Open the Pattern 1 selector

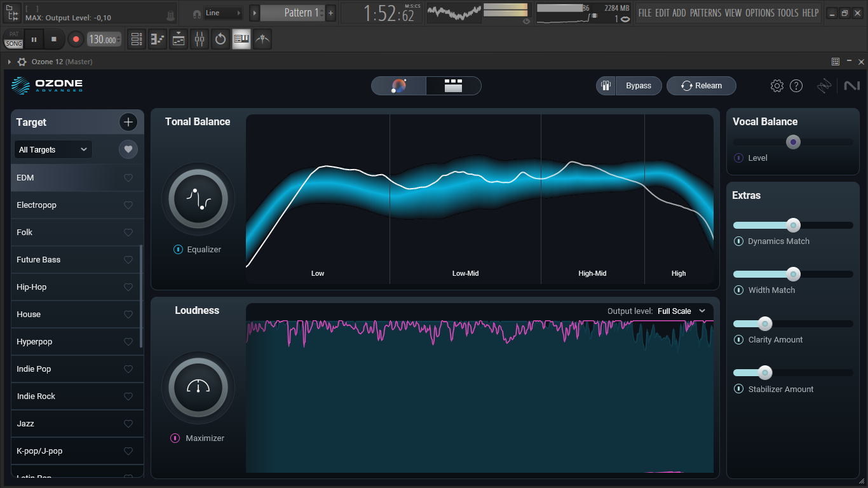[x=292, y=13]
